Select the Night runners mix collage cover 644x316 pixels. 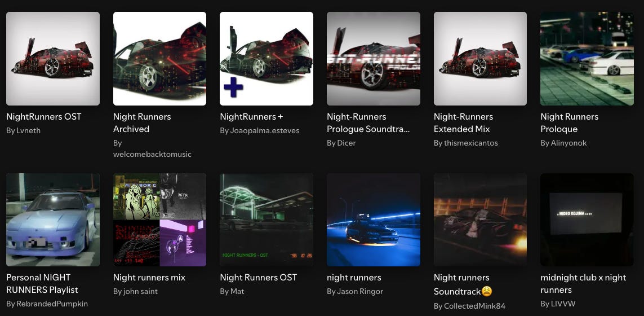coord(160,220)
